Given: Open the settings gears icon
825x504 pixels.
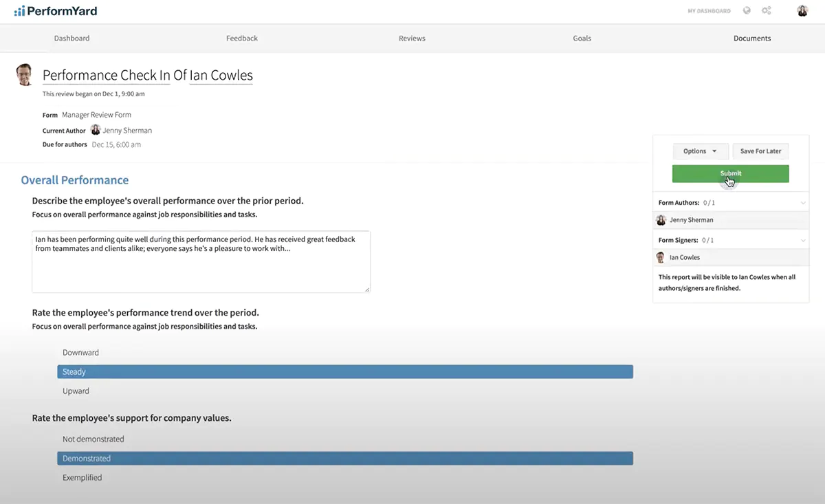Looking at the screenshot, I should [x=767, y=11].
